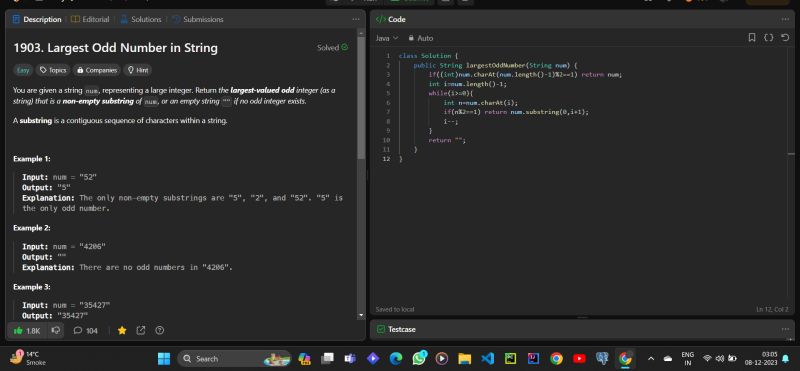Open File Explorer from taskbar
The image size is (800, 371).
click(464, 359)
